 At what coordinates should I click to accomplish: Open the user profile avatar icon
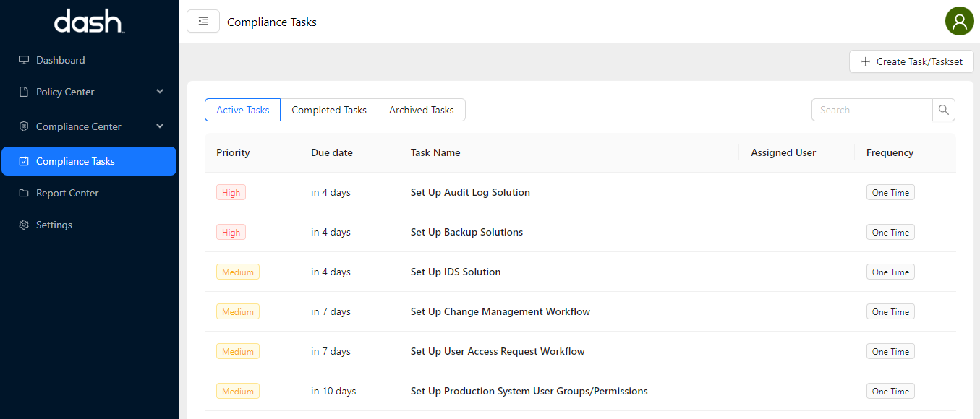pyautogui.click(x=959, y=22)
